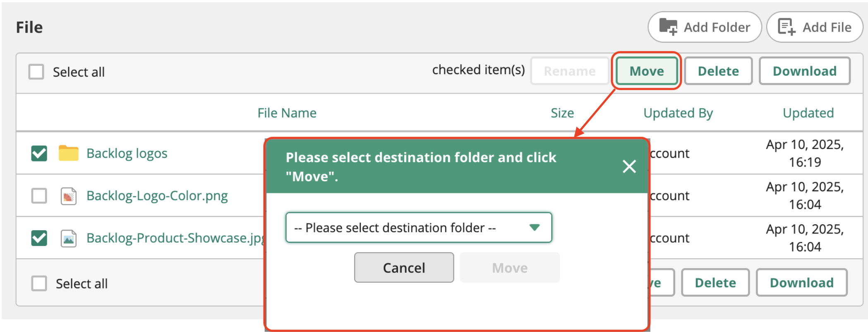
Task: Sort by the Updated By column header
Action: pyautogui.click(x=678, y=113)
